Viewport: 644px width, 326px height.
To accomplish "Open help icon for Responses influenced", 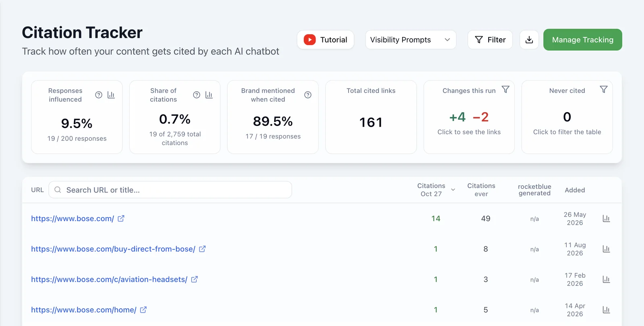I will coord(99,95).
